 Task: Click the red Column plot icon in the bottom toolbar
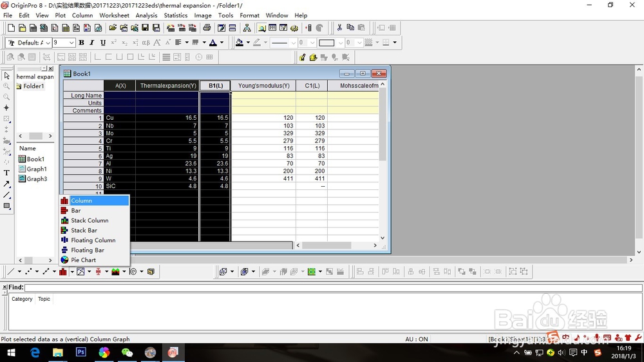click(63, 272)
